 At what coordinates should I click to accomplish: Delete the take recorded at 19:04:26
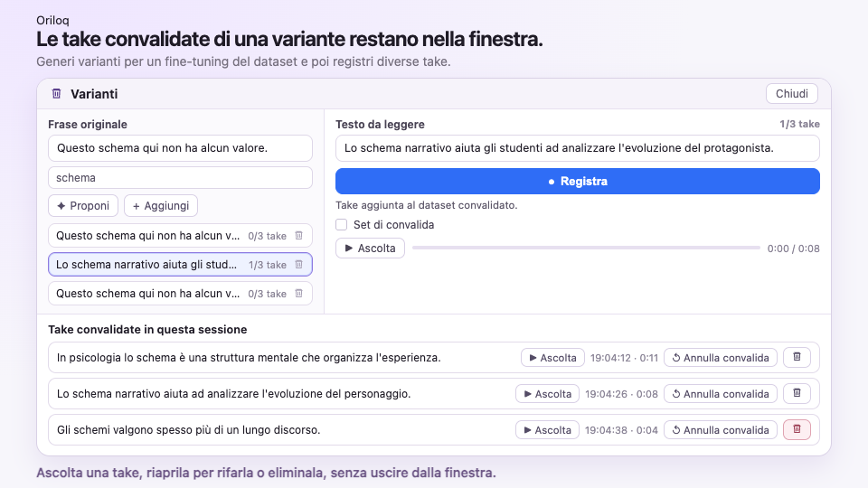point(797,393)
